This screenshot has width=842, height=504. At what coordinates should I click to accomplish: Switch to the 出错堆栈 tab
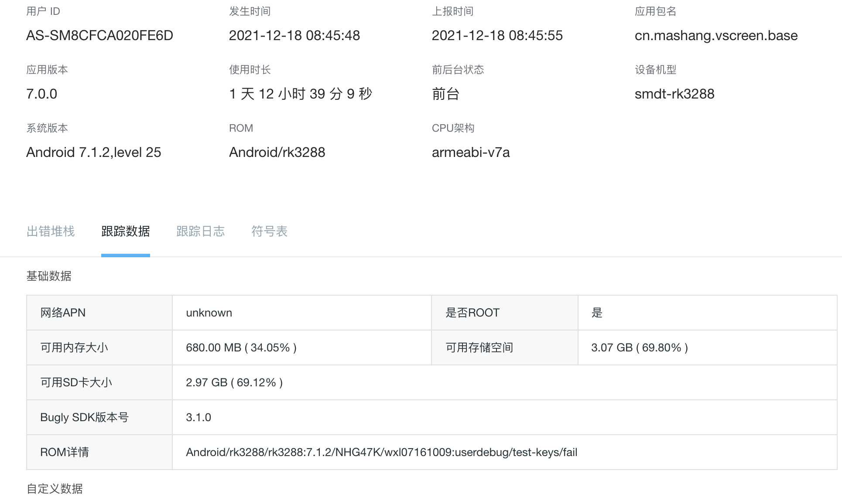51,232
